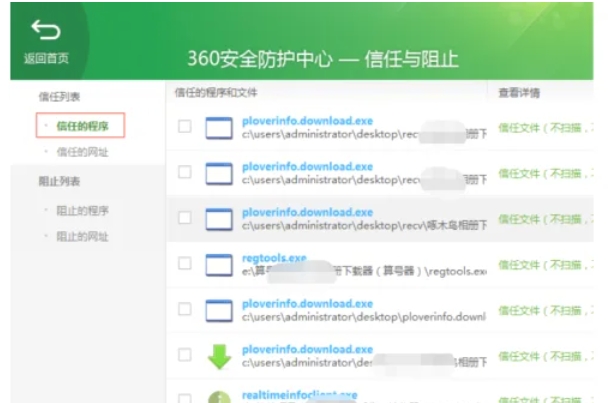Click the third row's program window icon

pyautogui.click(x=218, y=219)
